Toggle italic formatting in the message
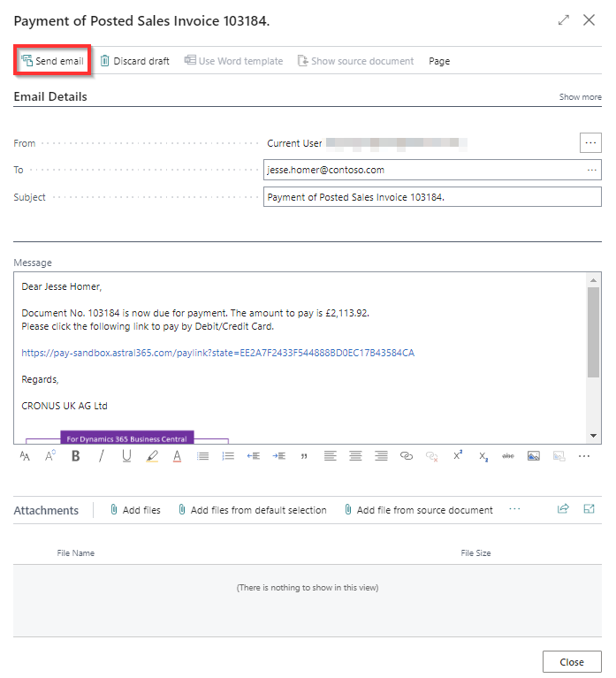The height and width of the screenshot is (678, 616). pyautogui.click(x=101, y=456)
